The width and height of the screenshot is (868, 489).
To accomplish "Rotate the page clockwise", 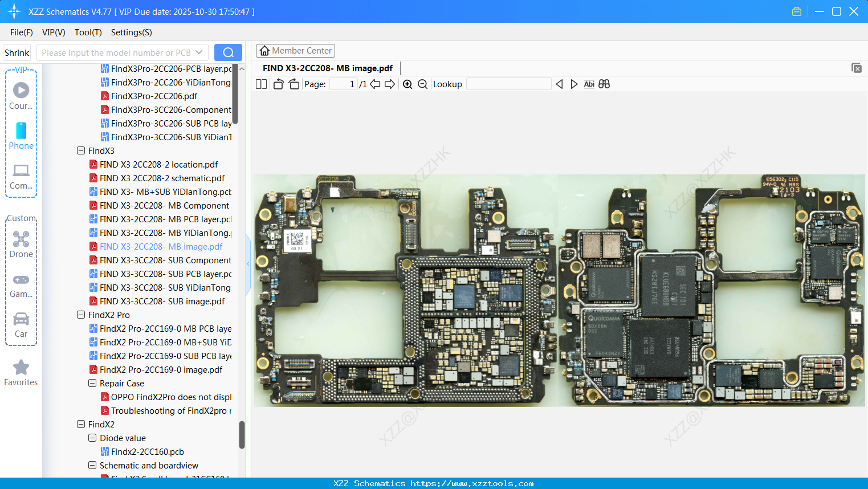I will point(294,84).
